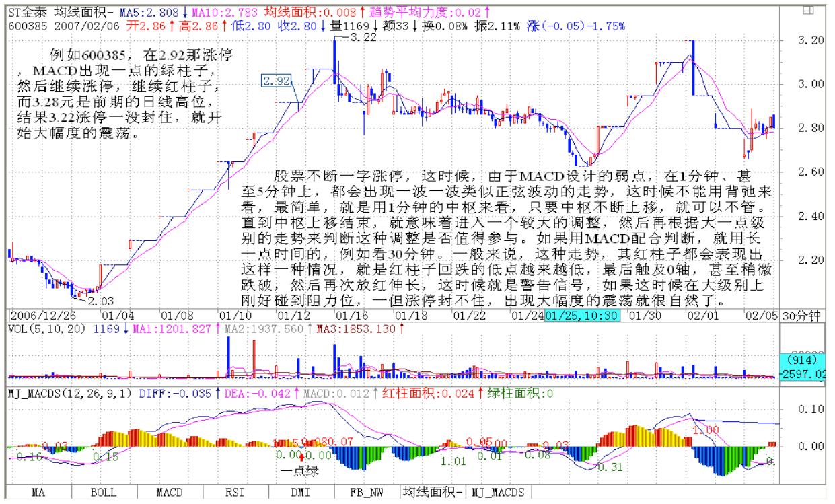Click the 涨(-0.05)-1.75% change value
The image size is (835, 504).
(x=576, y=26)
